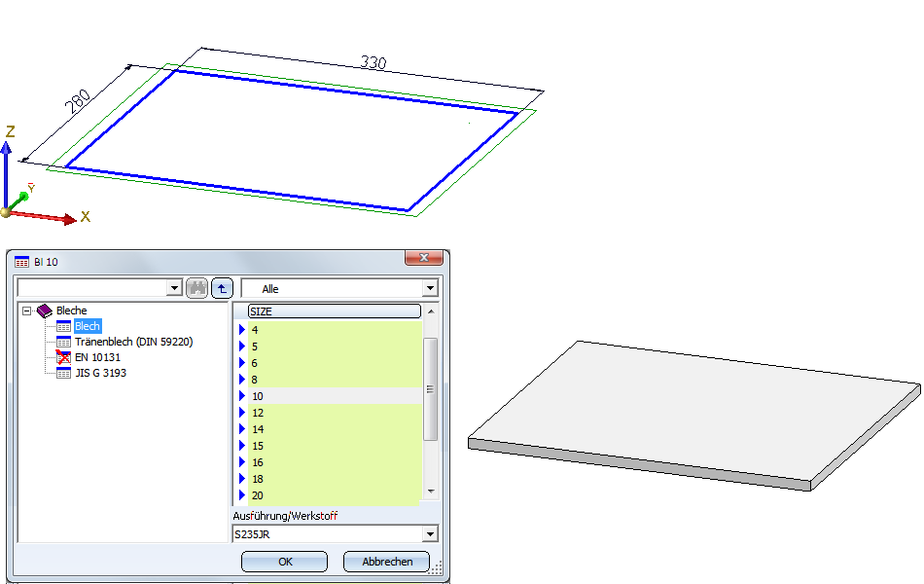
Task: Click the size list scrollbar down arrow
Action: [x=431, y=492]
